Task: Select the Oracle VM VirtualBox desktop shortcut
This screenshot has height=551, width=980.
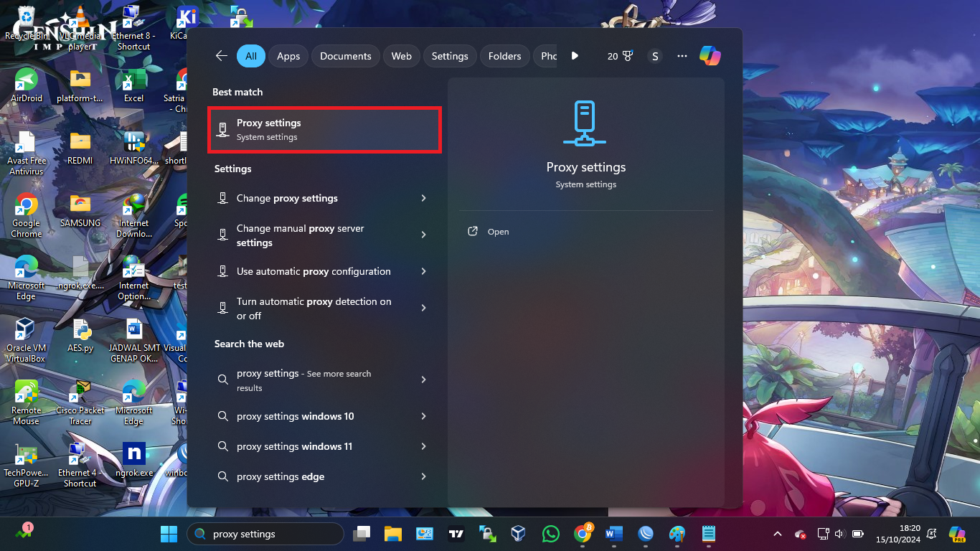Action: (26, 340)
